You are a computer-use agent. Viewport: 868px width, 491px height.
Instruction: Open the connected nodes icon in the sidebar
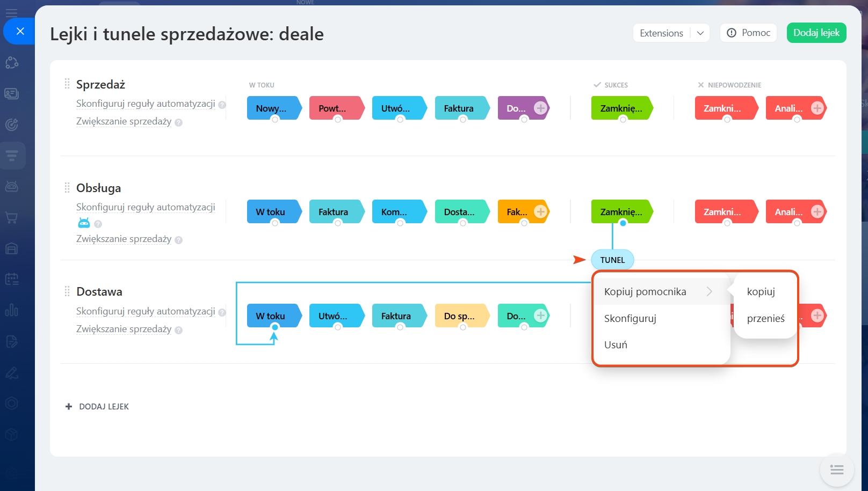11,63
